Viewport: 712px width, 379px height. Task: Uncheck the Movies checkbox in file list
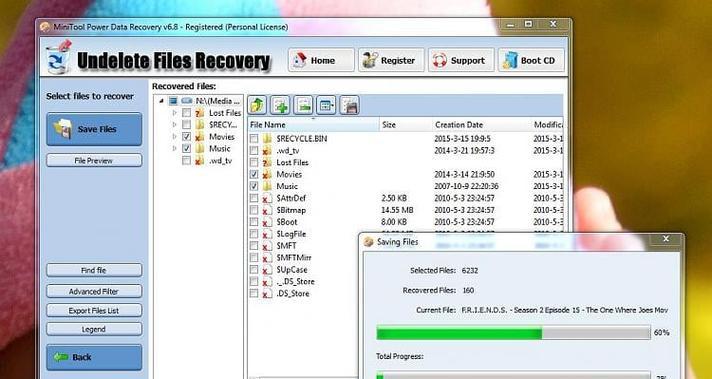[254, 174]
